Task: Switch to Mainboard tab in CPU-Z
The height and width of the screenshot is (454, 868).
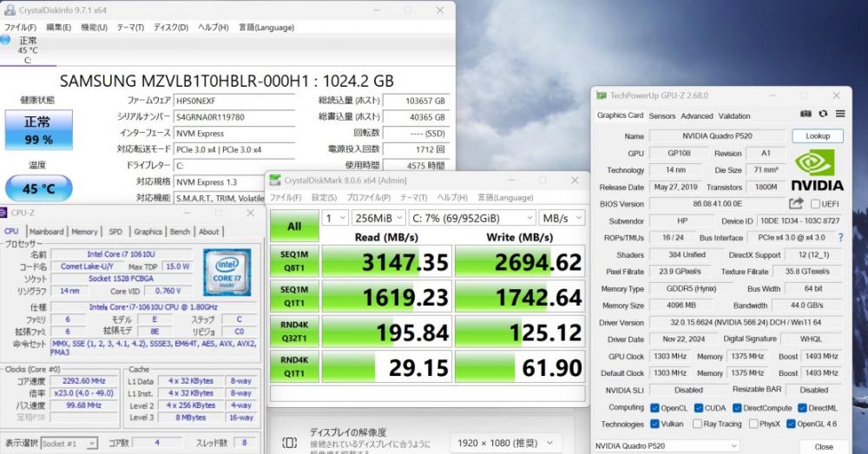Action: point(46,232)
